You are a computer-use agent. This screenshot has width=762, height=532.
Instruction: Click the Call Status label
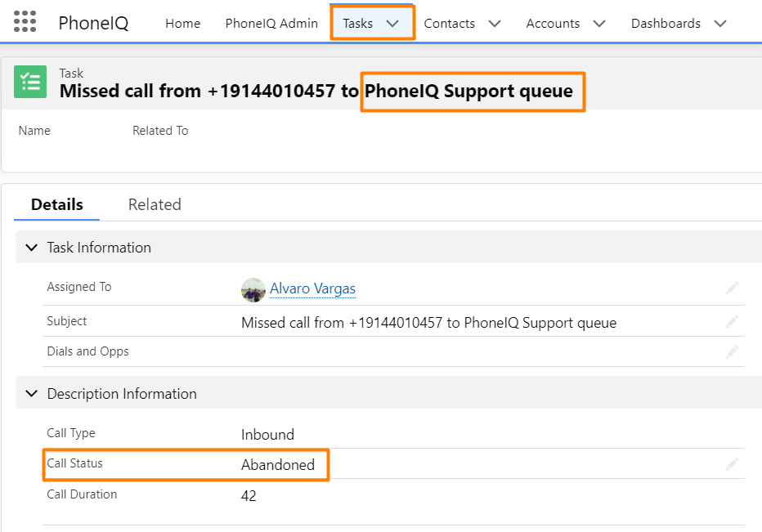click(x=75, y=463)
